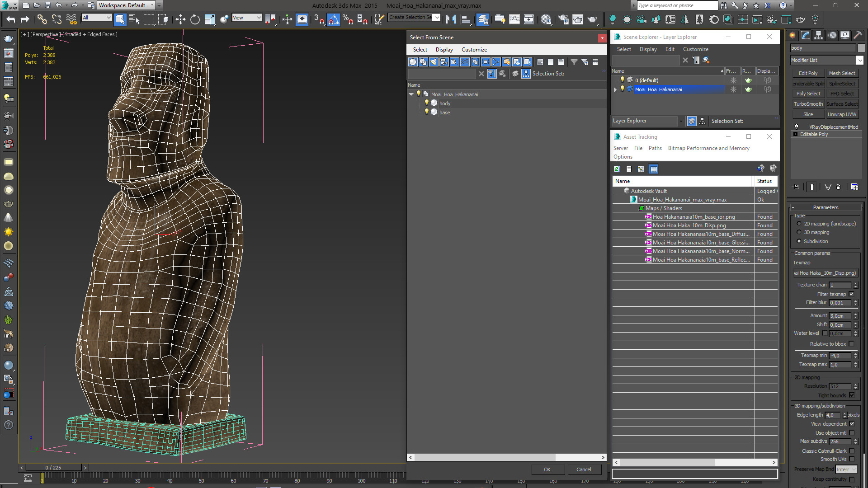868x488 pixels.
Task: Click Table view icon in Asset Tracking
Action: coord(653,169)
